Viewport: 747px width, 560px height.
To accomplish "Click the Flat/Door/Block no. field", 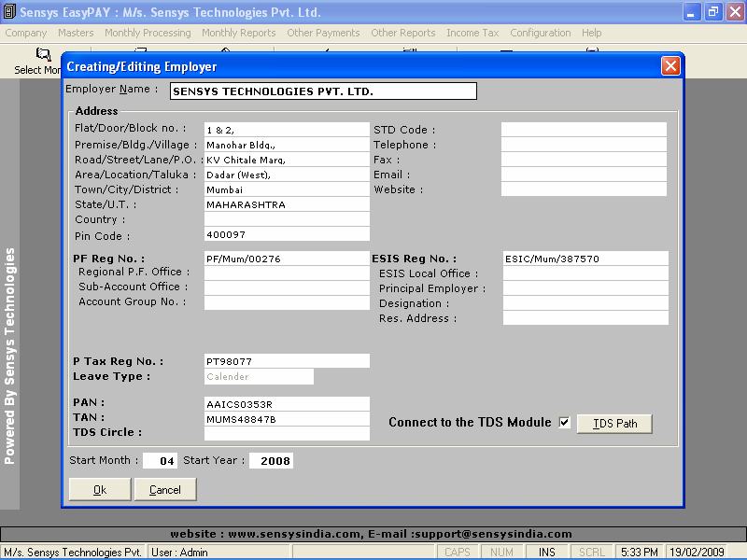I will [x=287, y=130].
